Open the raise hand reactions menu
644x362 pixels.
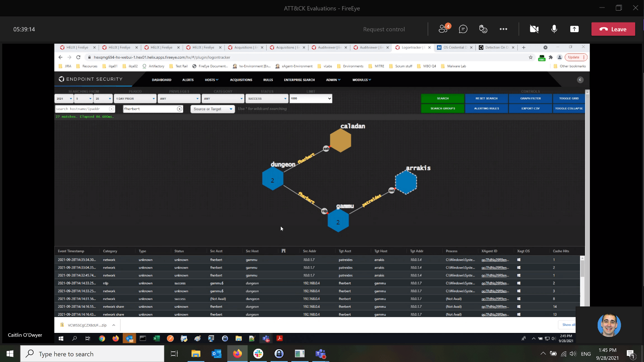[483, 29]
